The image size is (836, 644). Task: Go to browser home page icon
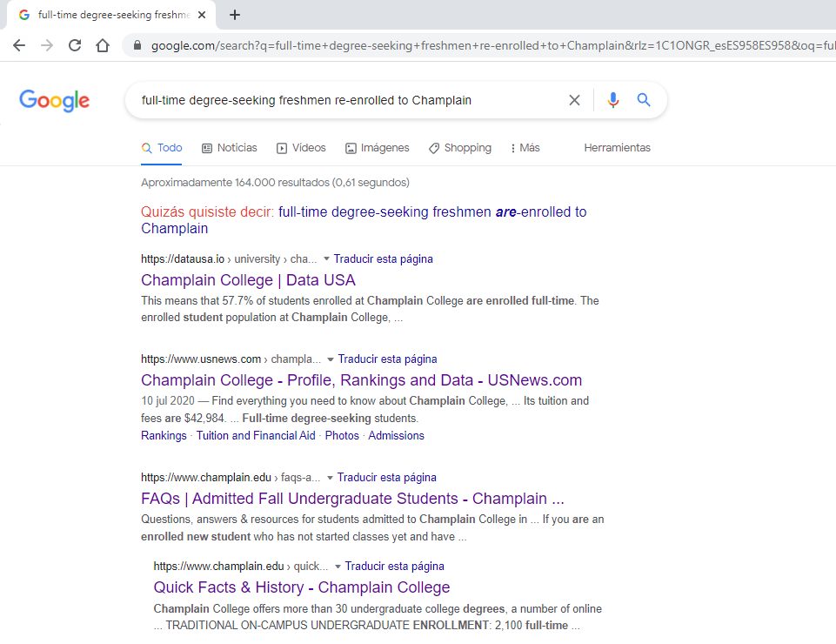tap(103, 45)
